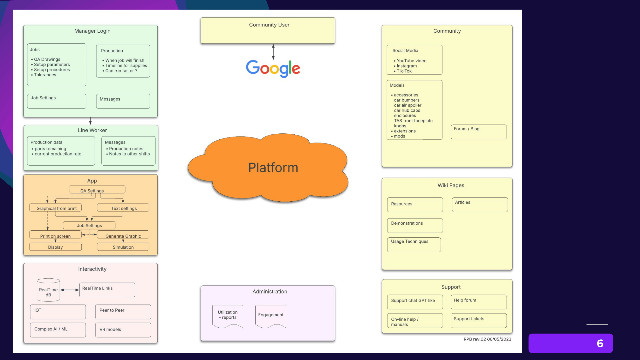Click the Google logo

(273, 69)
